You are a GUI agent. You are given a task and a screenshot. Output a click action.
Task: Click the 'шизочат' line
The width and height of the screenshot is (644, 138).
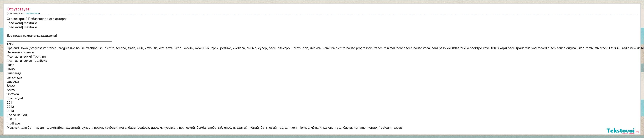coord(13,82)
